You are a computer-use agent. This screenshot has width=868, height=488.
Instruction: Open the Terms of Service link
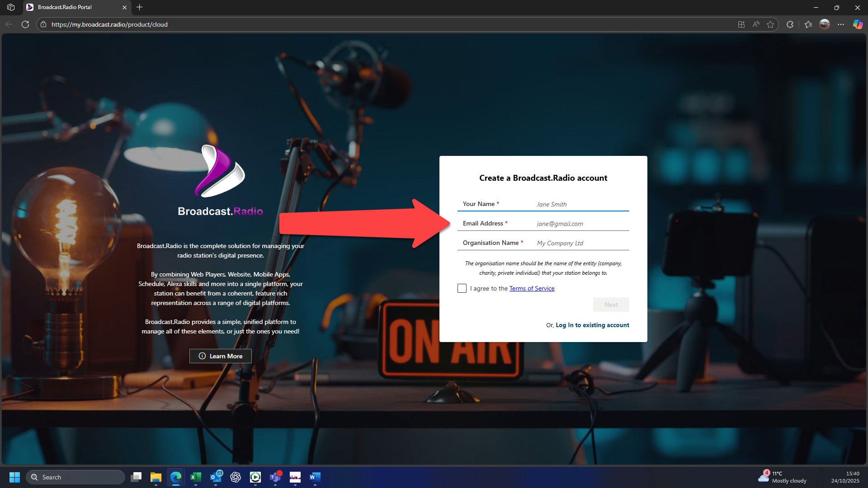point(532,288)
